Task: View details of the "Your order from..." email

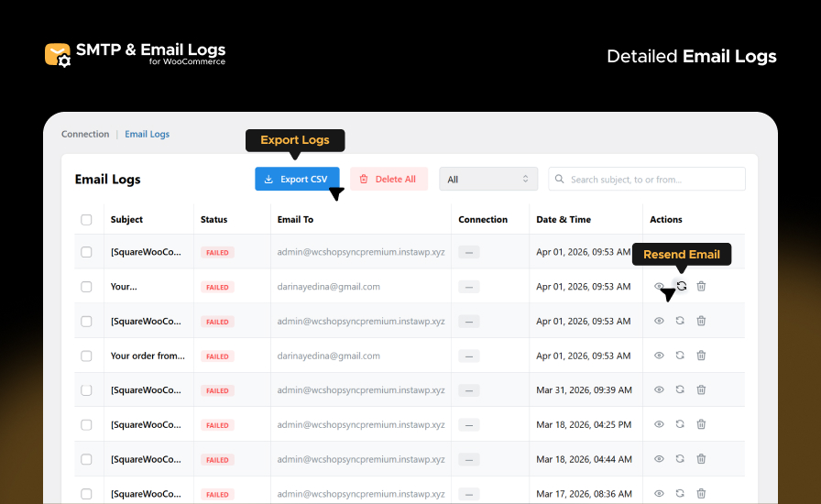Action: coord(659,356)
